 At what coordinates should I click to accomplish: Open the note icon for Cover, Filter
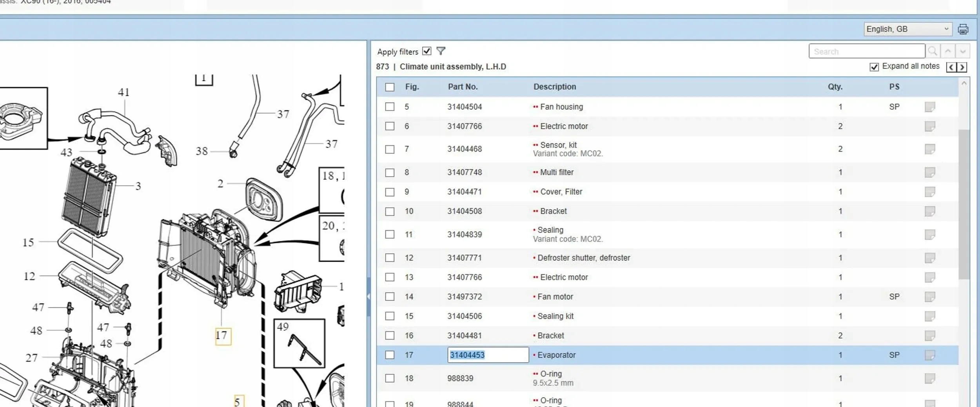tap(930, 192)
